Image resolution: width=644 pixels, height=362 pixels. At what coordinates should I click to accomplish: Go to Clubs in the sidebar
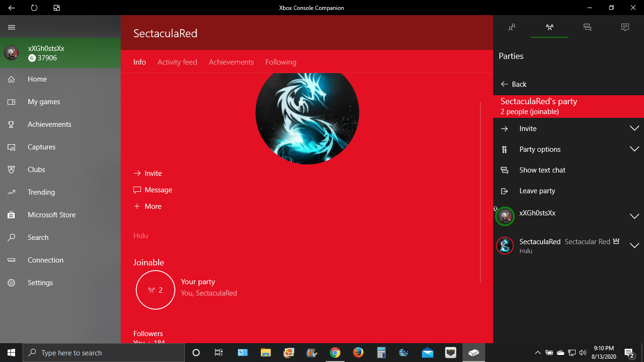click(36, 170)
